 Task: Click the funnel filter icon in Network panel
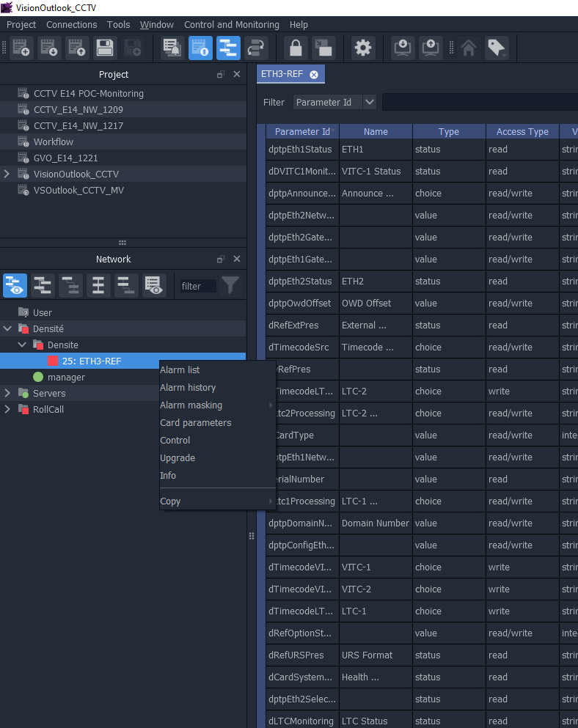230,286
